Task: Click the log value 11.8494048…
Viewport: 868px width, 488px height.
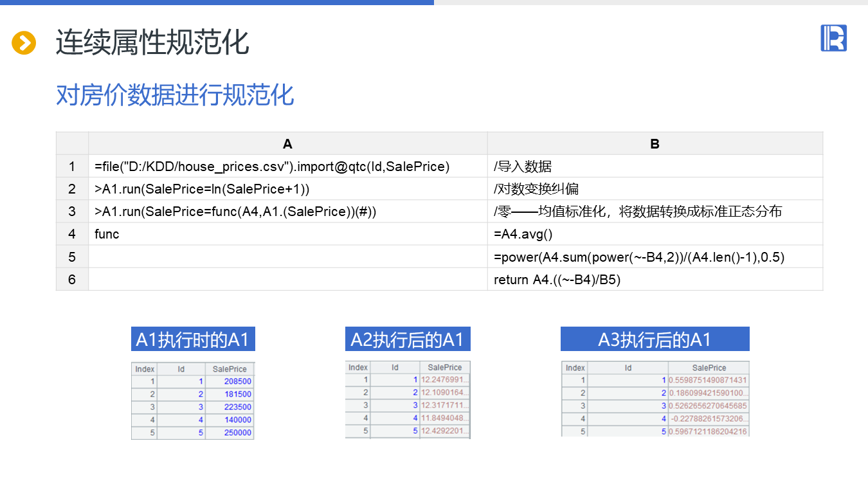Action: coord(444,418)
